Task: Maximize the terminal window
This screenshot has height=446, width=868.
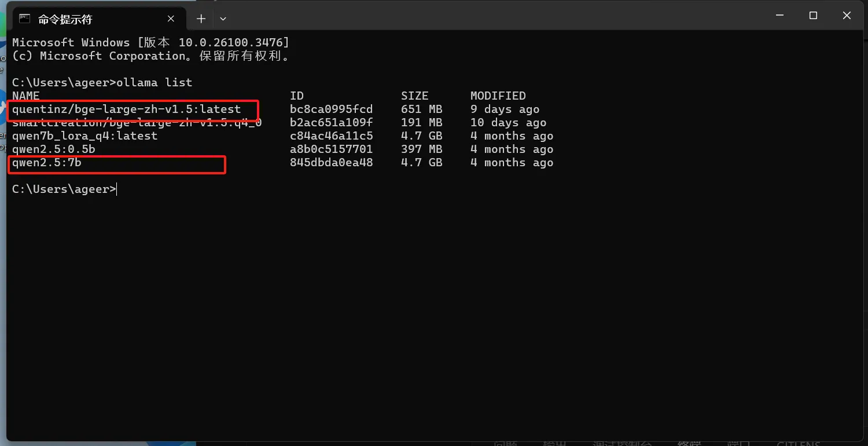Action: click(x=813, y=16)
